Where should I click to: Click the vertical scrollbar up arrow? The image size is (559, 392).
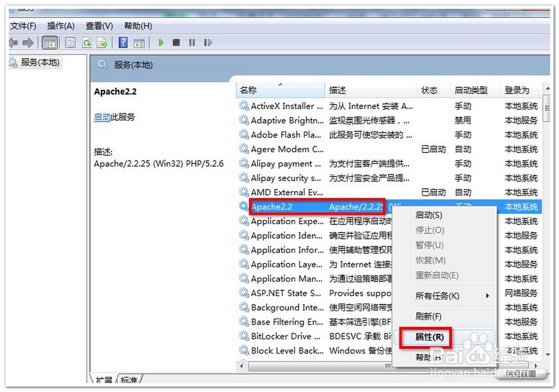click(547, 88)
